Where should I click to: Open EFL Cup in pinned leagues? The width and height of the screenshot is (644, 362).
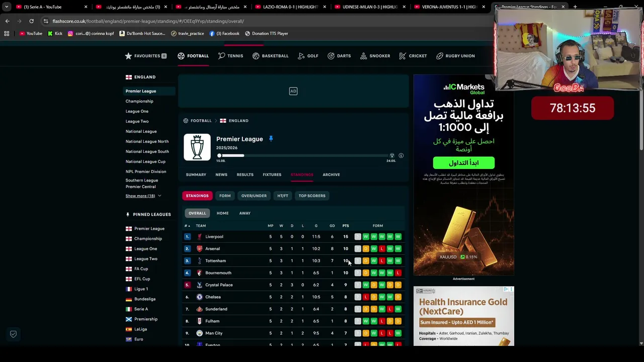click(x=142, y=279)
